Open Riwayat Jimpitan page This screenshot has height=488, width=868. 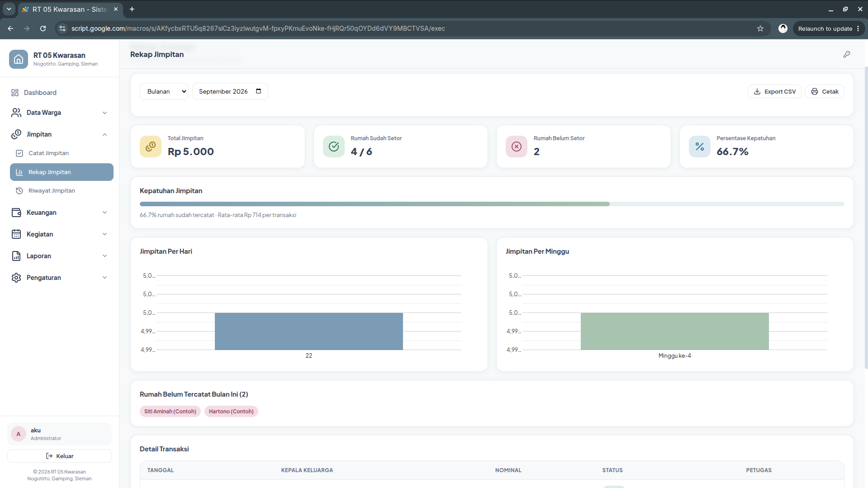[x=62, y=191]
